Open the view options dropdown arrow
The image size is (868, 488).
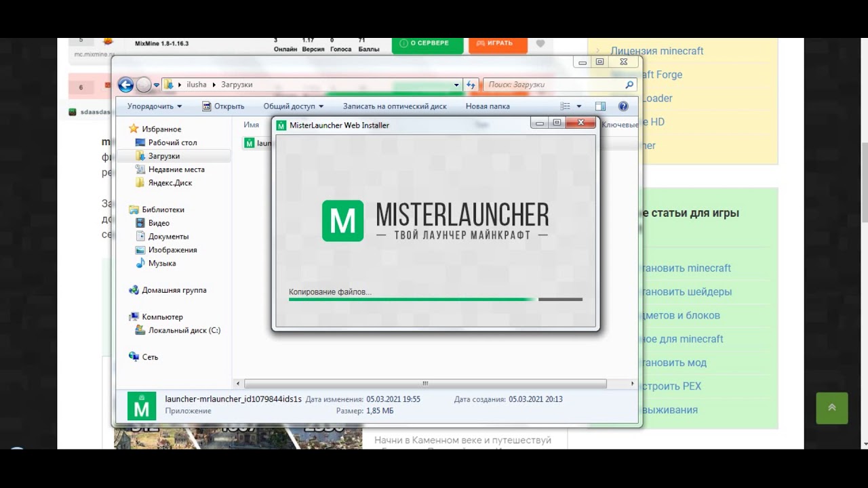578,106
